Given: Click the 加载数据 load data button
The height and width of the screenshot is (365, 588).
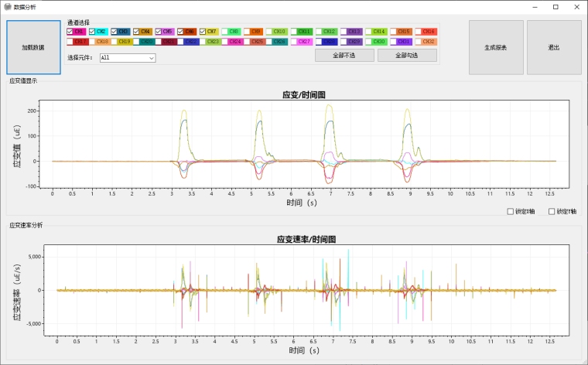Looking at the screenshot, I should (x=33, y=47).
